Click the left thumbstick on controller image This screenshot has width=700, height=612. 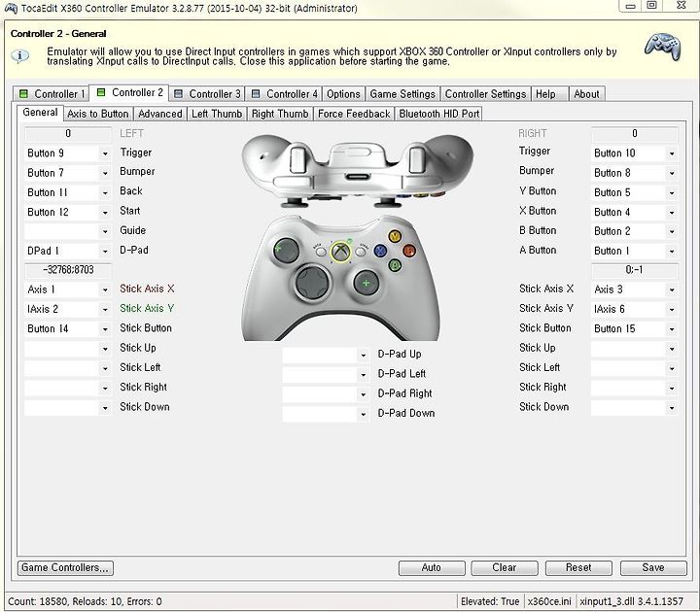(286, 250)
